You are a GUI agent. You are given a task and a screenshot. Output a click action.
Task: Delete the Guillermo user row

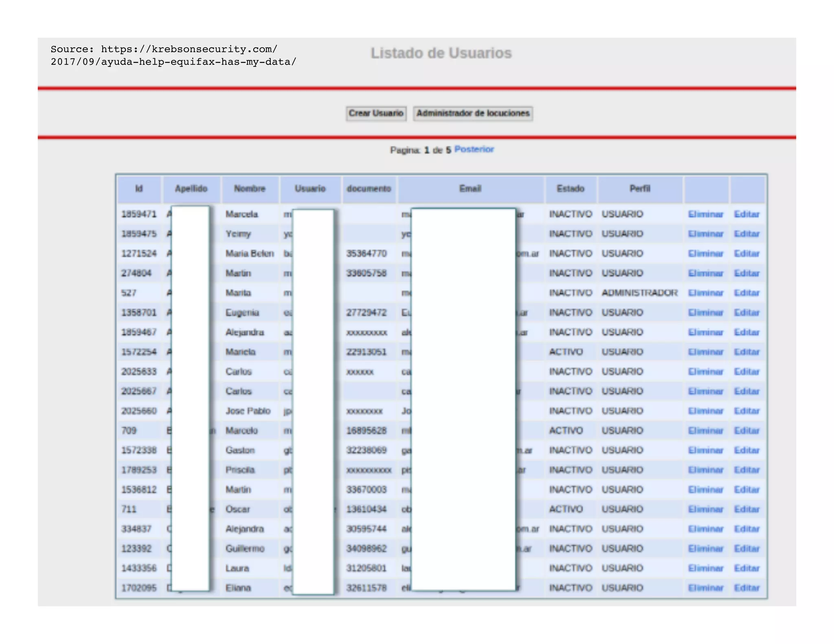coord(706,549)
